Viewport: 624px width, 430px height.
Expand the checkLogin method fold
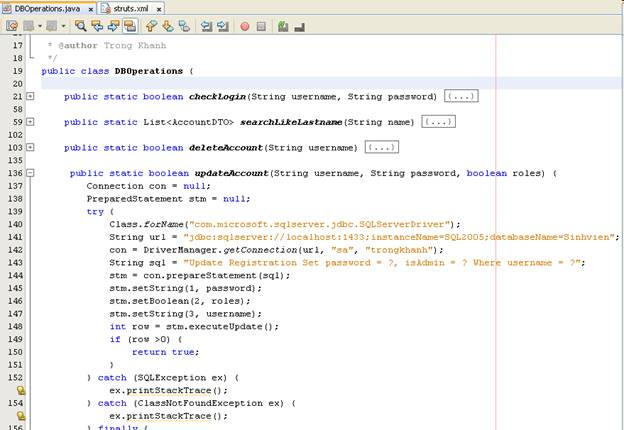[30, 96]
